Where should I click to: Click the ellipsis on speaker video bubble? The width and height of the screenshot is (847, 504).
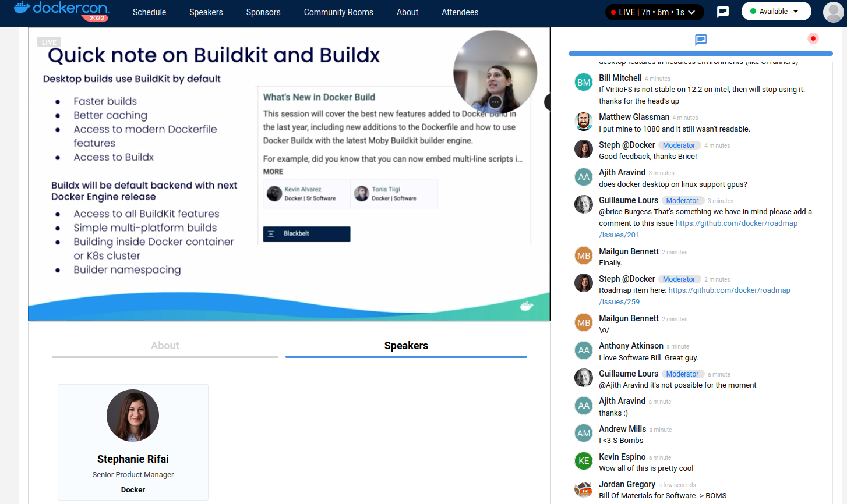pos(495,102)
